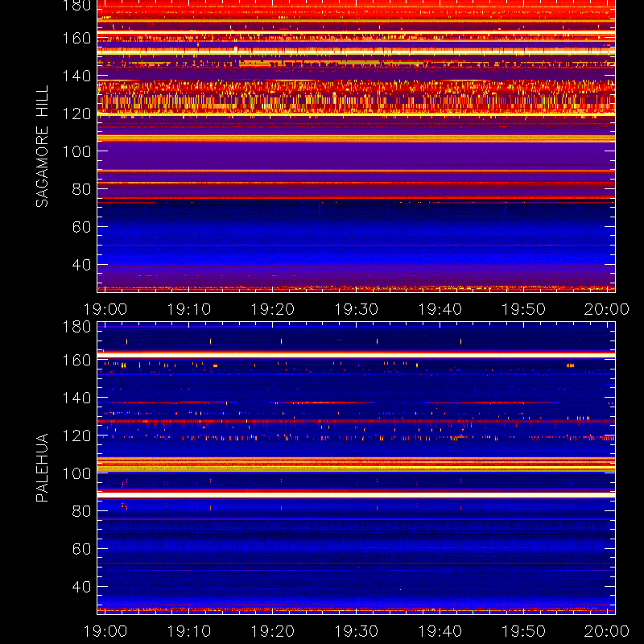Select the 120 tick label on Sagamore Hill plot
This screenshot has height=644, width=644.
click(x=76, y=114)
